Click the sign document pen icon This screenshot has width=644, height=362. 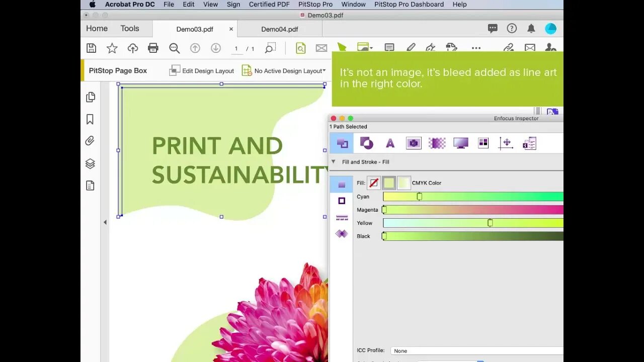[x=430, y=47]
